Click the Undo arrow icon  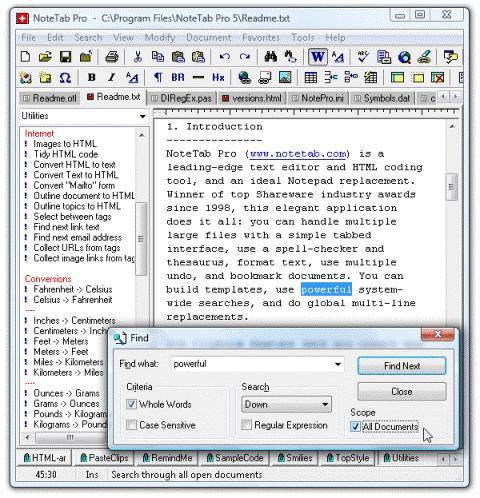tap(225, 57)
